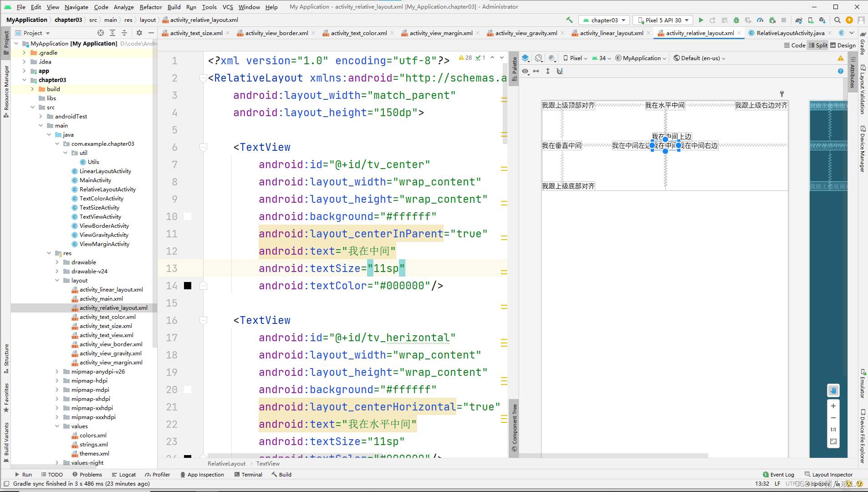
Task: Open the Pixel 5 API 30 device dropdown
Action: 663,20
